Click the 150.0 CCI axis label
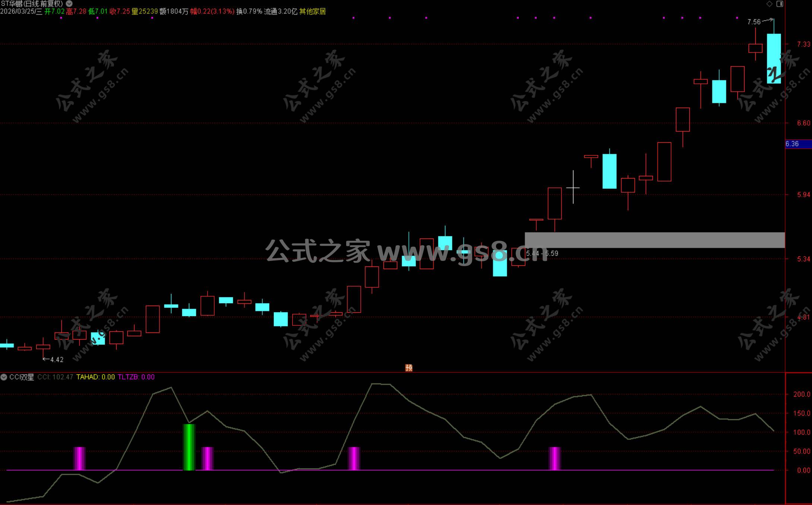 (x=802, y=413)
